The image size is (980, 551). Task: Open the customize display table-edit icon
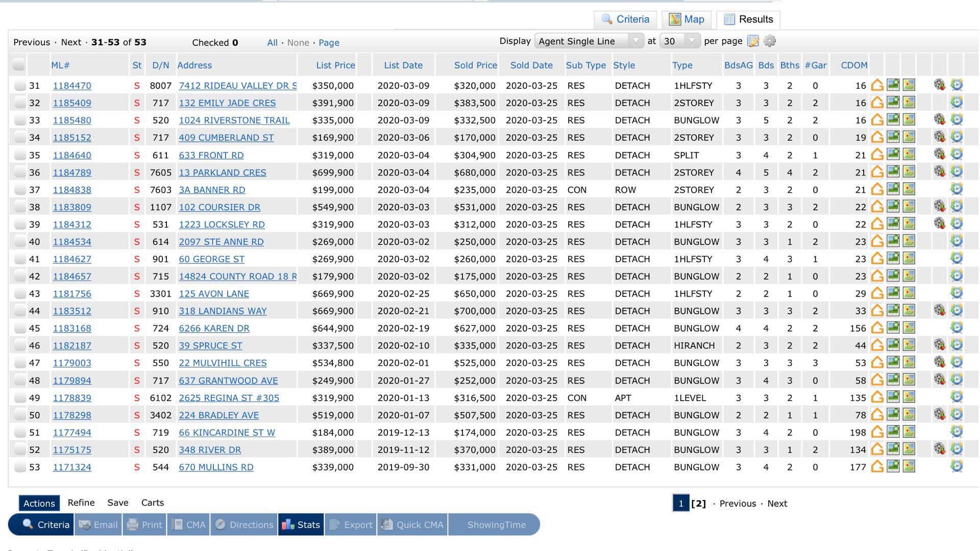(753, 41)
